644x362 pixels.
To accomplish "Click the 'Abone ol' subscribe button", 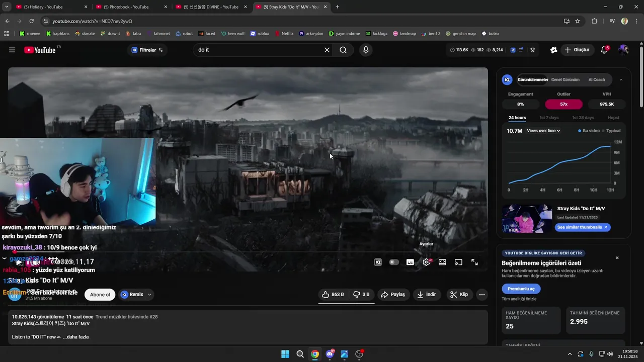I will [100, 295].
